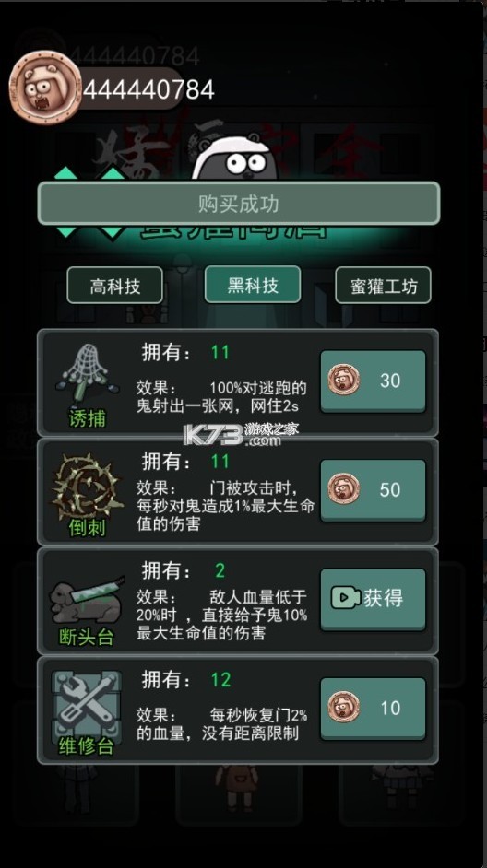Viewport: 487px width, 868px height.
Task: Click the honey badger coin avatar icon
Action: 44,88
